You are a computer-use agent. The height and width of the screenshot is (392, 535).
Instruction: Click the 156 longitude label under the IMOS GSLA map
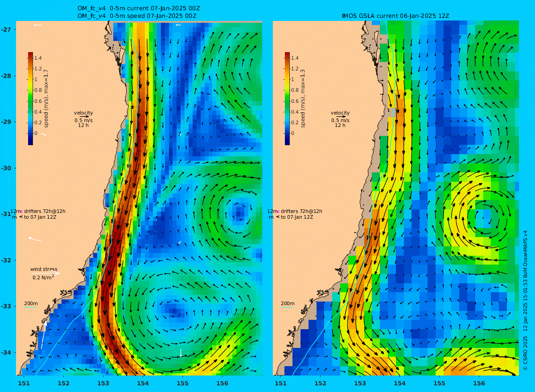point(479,383)
